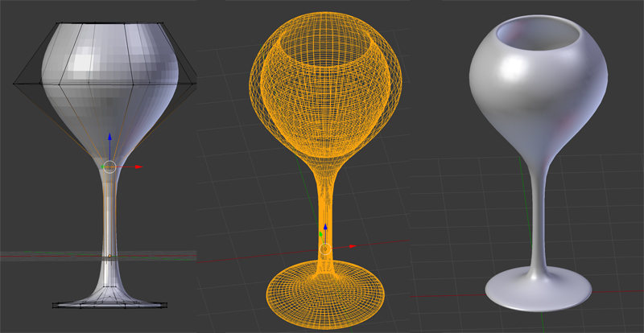Select the flared base of the low-poly glass
Image resolution: width=644 pixels, height=333 pixels.
tap(109, 298)
